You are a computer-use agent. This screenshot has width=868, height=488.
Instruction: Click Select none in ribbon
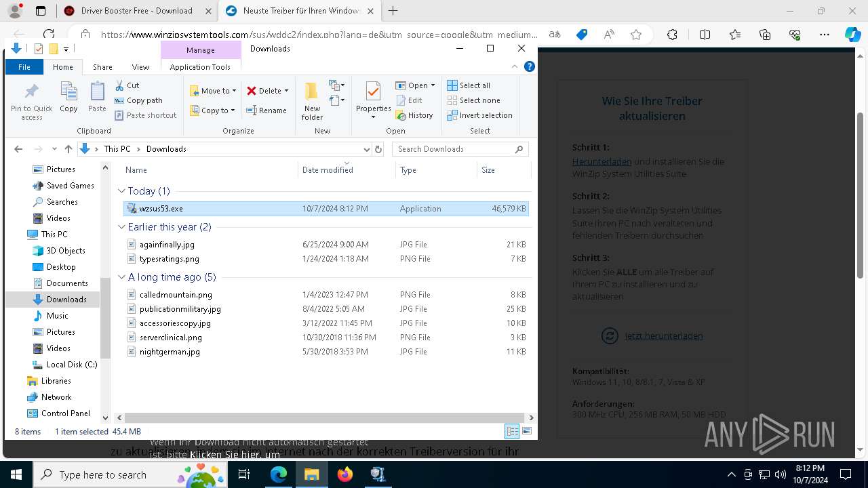click(x=473, y=100)
